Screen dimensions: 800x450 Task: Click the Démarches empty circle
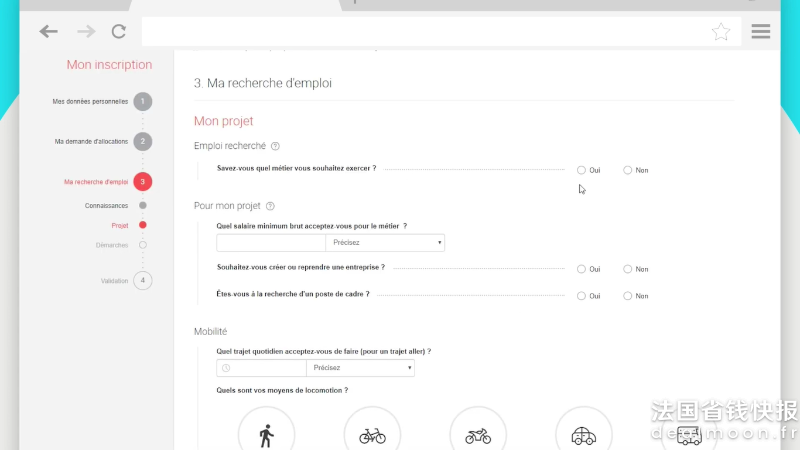143,245
